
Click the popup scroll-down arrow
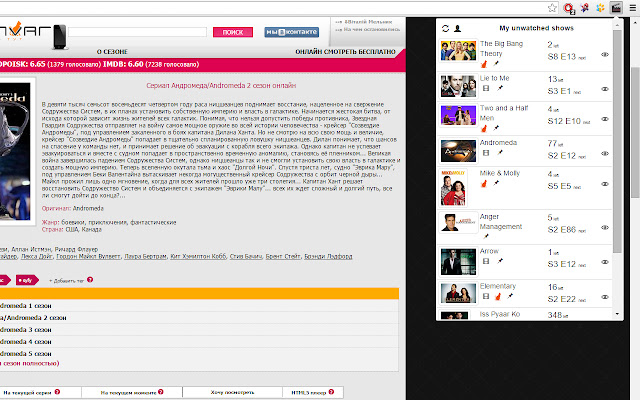617,314
